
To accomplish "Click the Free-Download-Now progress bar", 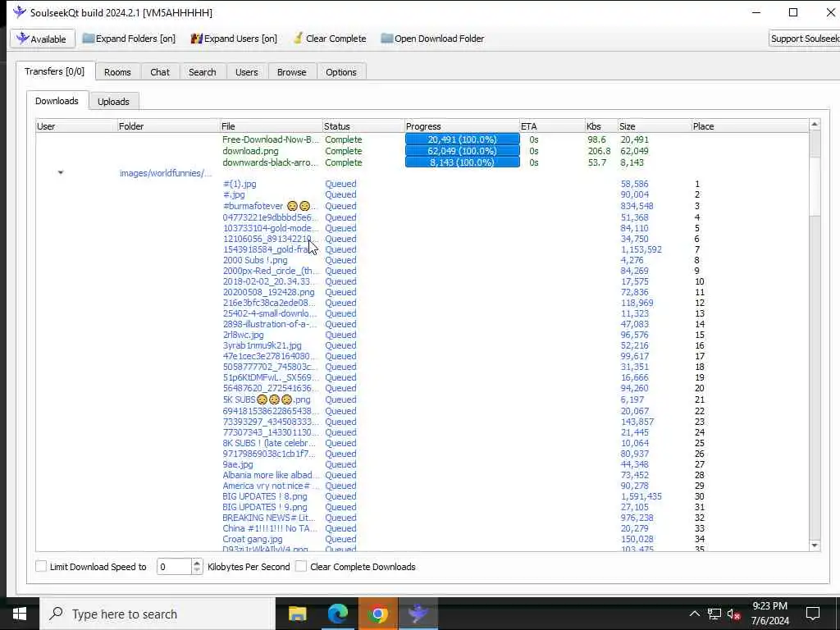I will [x=463, y=139].
